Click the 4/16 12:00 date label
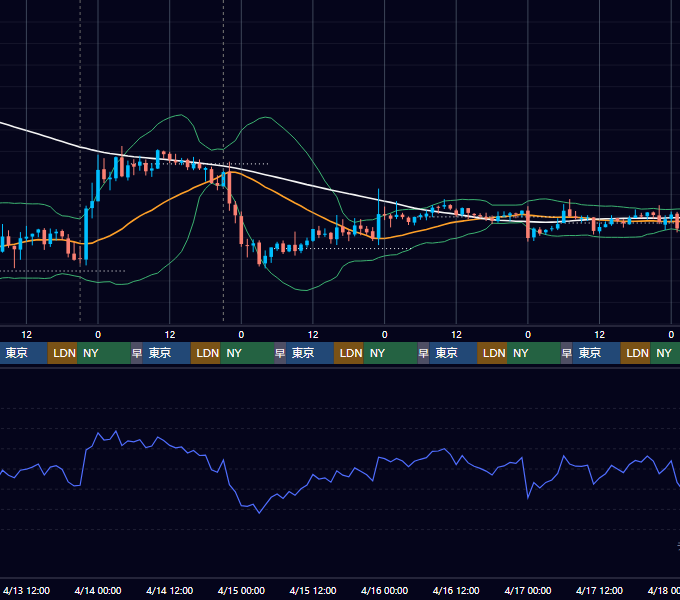680x600 pixels. (456, 590)
